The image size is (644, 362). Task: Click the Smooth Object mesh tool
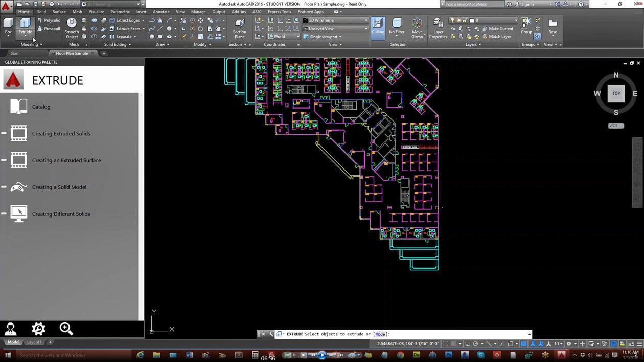[72, 28]
